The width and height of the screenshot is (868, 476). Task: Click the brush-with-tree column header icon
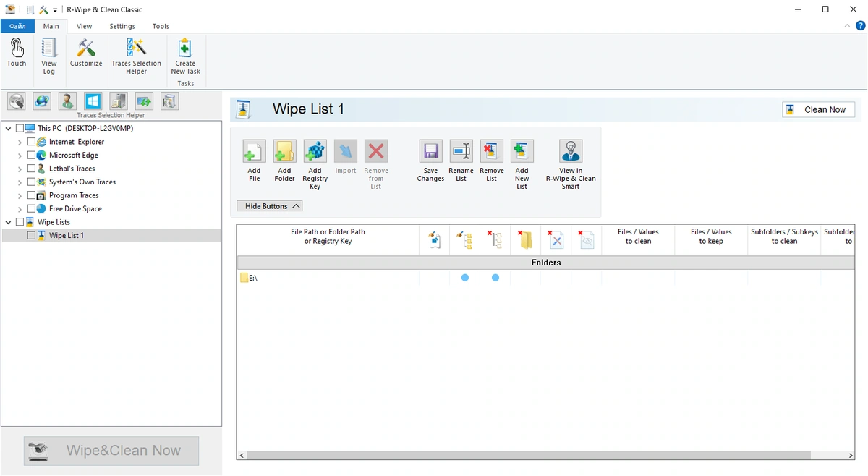pos(465,239)
